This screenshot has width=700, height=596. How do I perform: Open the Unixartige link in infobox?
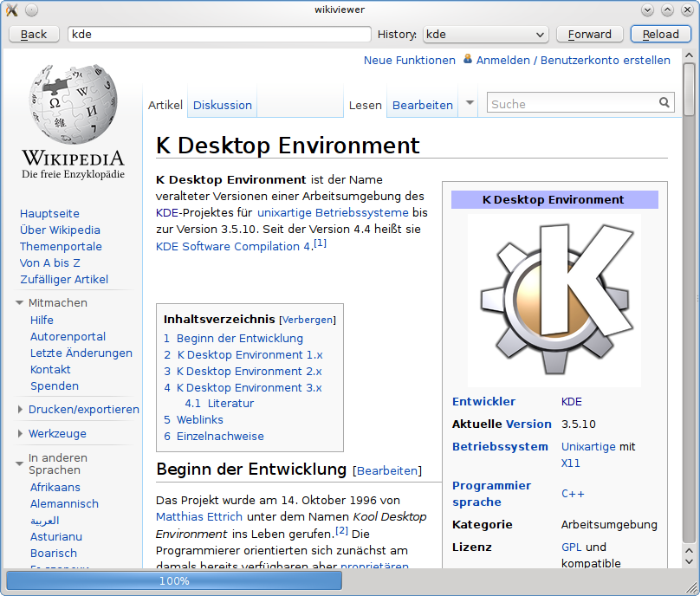click(588, 447)
